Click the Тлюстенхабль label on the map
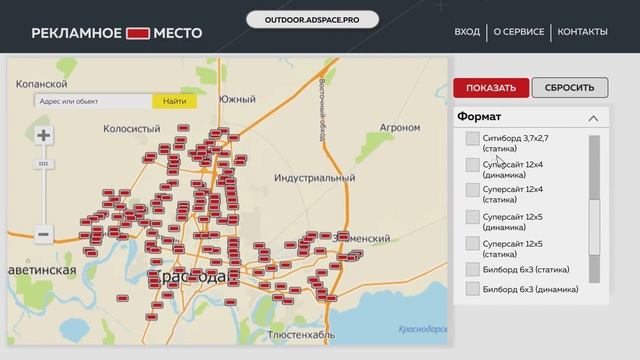This screenshot has height=360, width=640. (301, 335)
